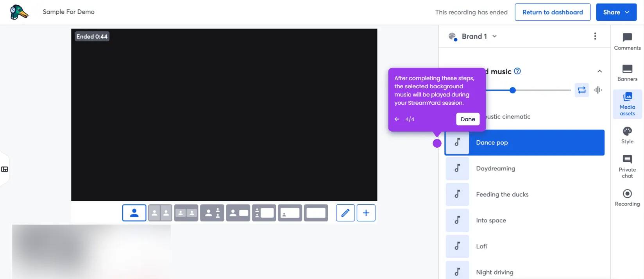Open the background music help icon
Screen dimensions: 644x279
517,71
